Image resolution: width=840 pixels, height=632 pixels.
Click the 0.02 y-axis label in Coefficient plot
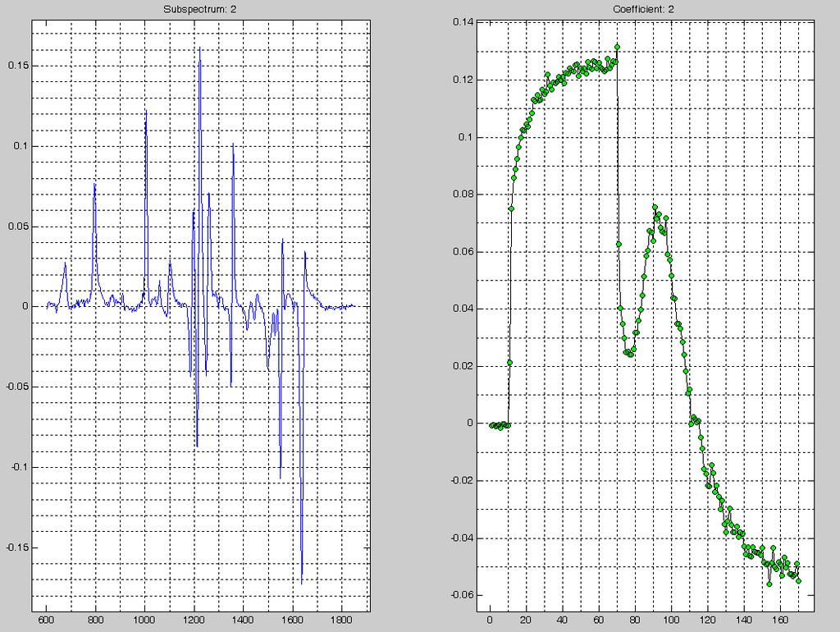463,365
